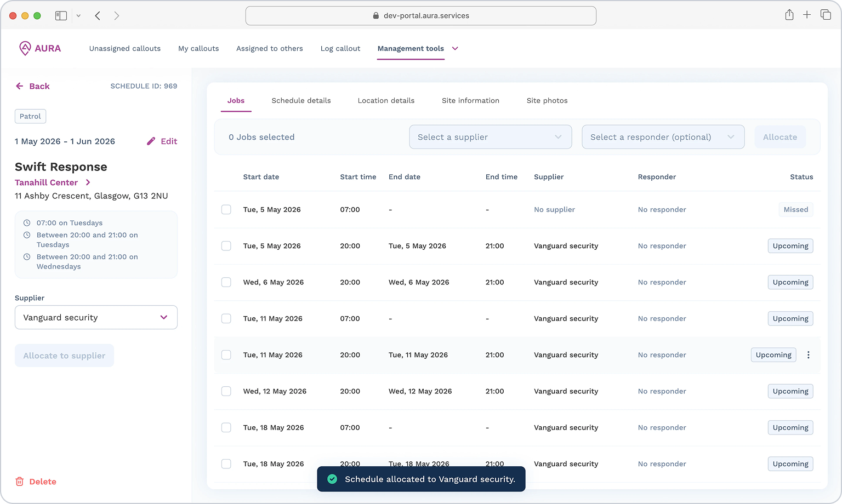Click the padlock icon in address bar
The width and height of the screenshot is (842, 504).
point(376,16)
